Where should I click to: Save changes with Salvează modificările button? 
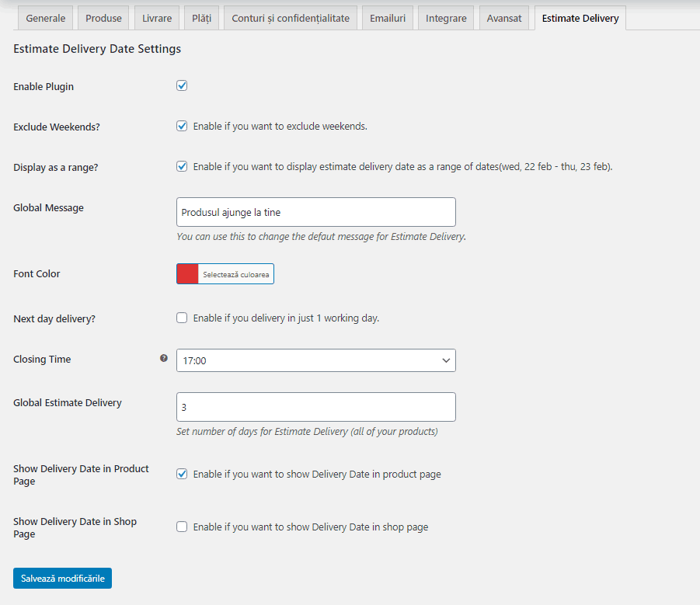62,579
